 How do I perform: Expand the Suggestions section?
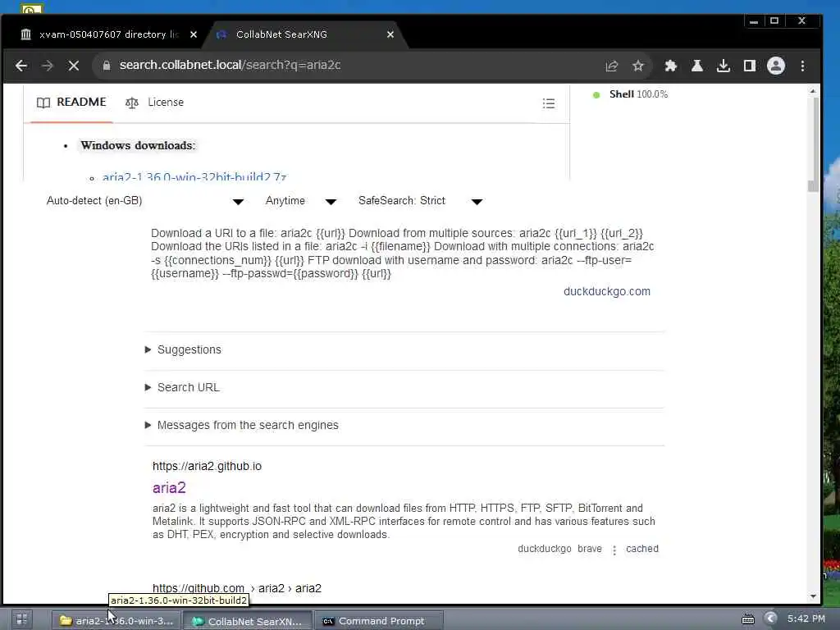tap(183, 349)
